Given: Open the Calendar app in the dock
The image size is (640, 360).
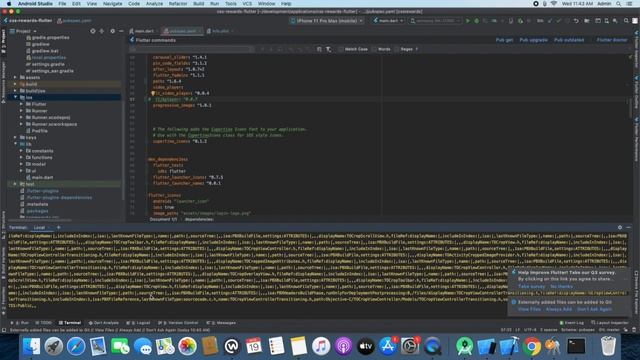Looking at the screenshot, I should pyautogui.click(x=254, y=346).
